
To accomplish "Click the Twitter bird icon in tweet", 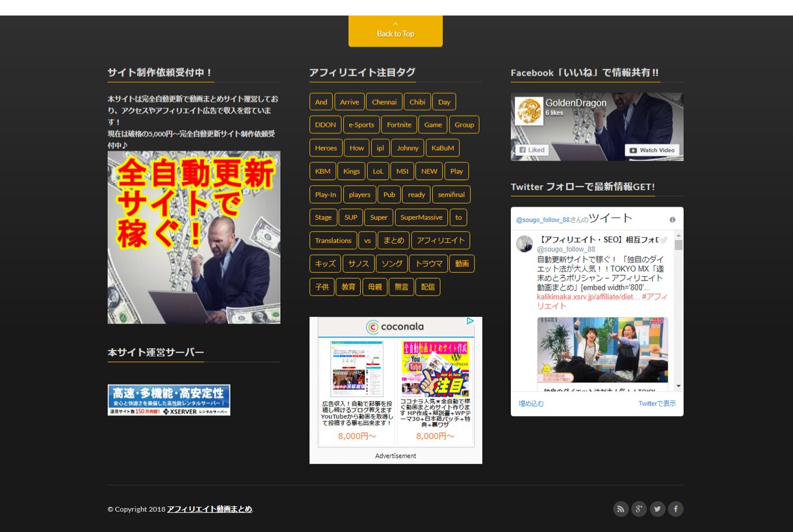I will (663, 240).
